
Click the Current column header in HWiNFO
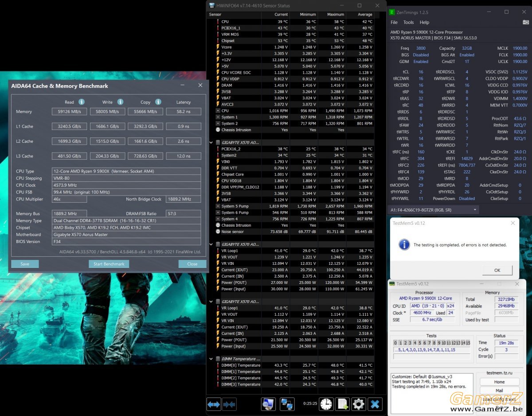[275, 15]
